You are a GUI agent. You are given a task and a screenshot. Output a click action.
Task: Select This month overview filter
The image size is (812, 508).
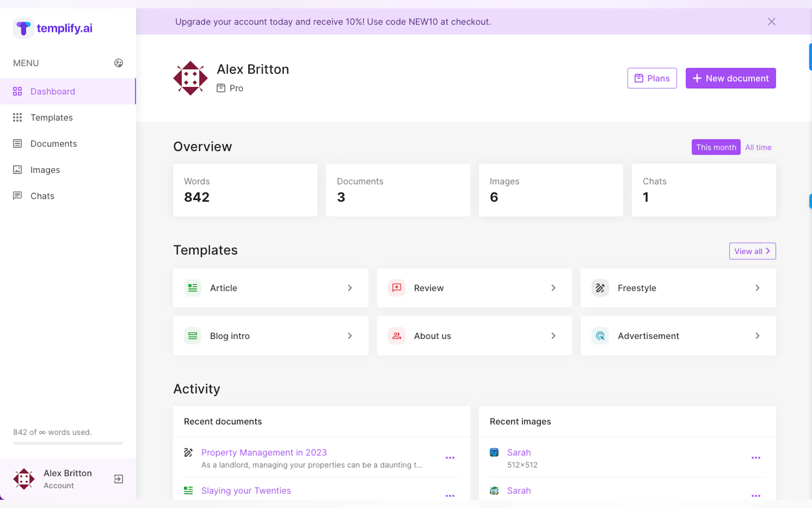click(716, 147)
